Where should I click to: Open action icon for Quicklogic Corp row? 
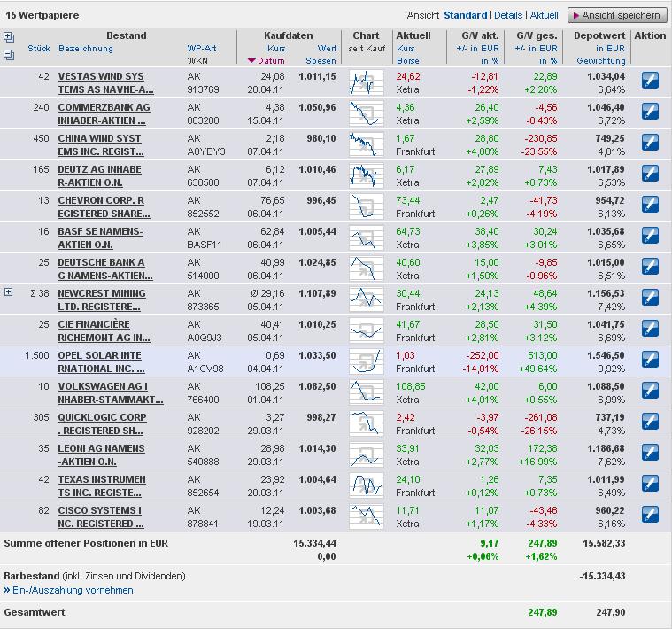650,421
